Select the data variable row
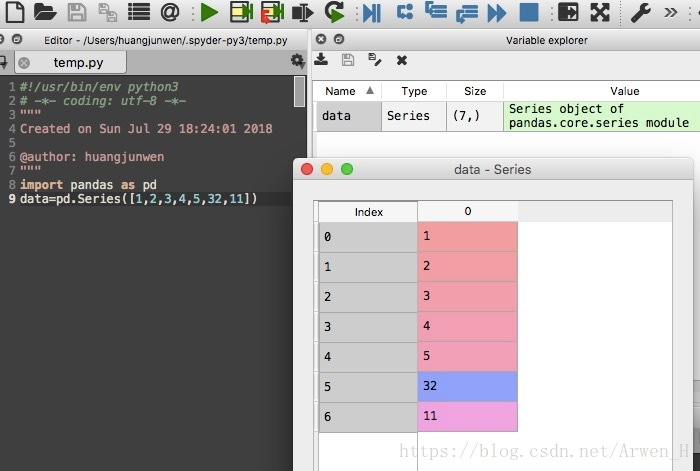 click(337, 116)
